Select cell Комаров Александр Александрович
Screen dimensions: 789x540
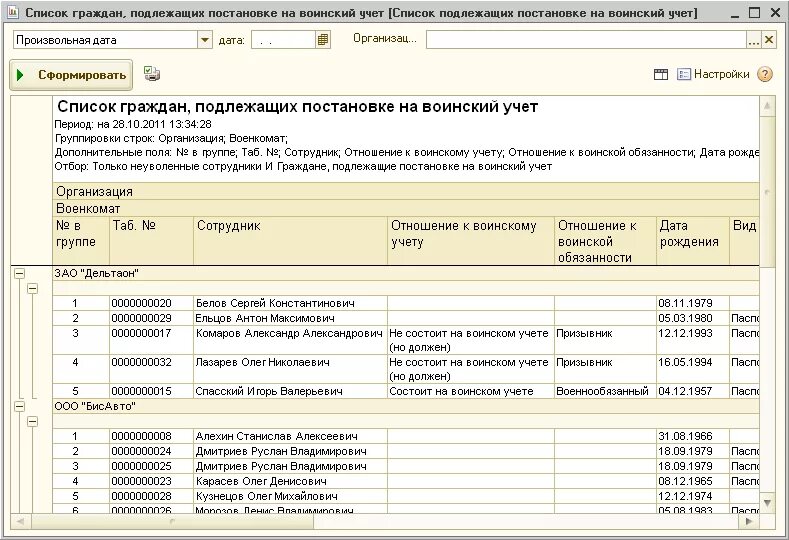290,340
